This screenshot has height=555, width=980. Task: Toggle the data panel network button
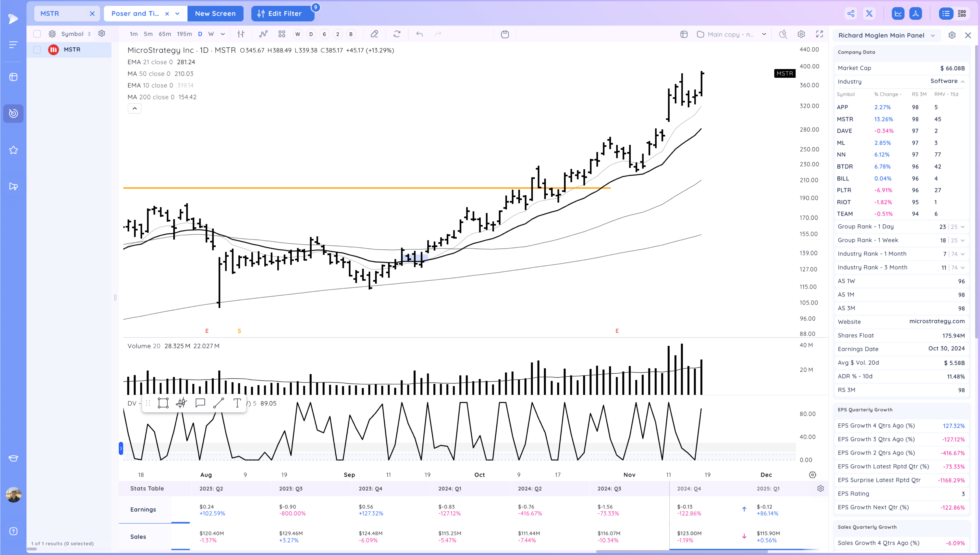(916, 14)
